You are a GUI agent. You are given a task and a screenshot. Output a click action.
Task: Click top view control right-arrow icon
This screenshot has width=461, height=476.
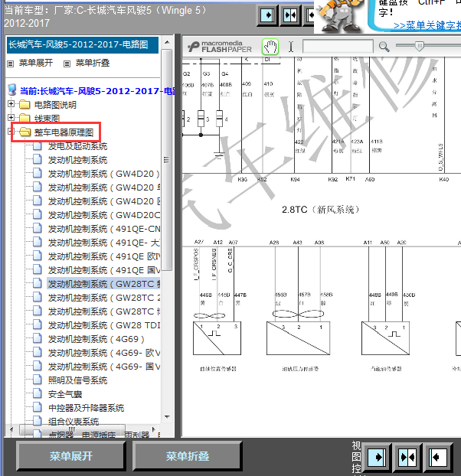(x=267, y=15)
